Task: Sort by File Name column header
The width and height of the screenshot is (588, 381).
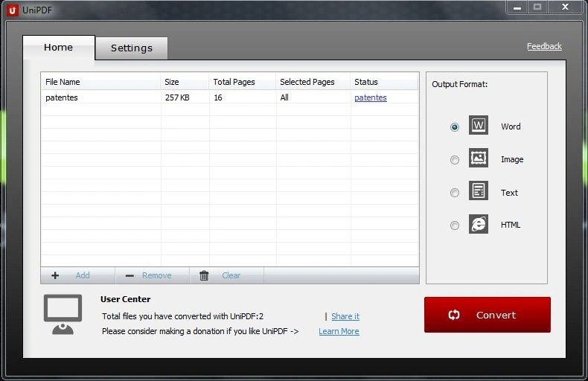Action: click(101, 82)
